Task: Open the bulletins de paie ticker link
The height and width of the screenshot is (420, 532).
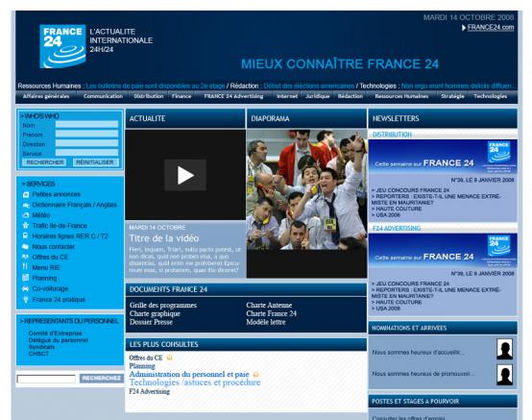Action: pos(156,86)
